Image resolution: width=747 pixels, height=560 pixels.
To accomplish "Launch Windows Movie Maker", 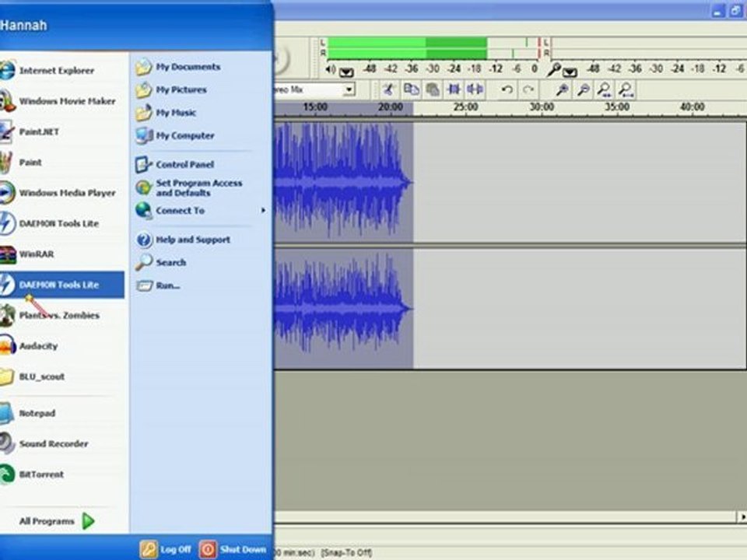I will pos(62,101).
